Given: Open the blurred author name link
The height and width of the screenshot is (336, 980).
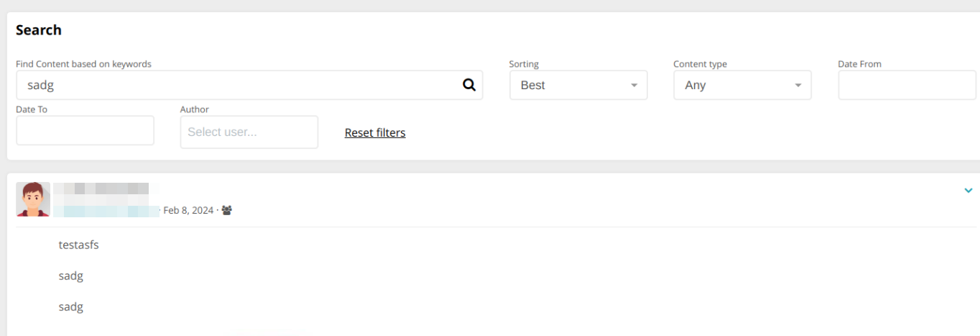Looking at the screenshot, I should pos(101,189).
